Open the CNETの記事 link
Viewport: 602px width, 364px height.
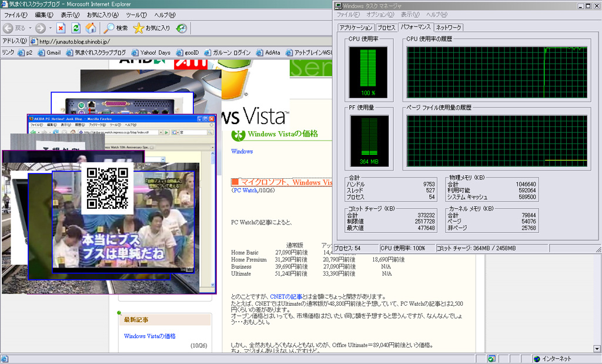[286, 297]
